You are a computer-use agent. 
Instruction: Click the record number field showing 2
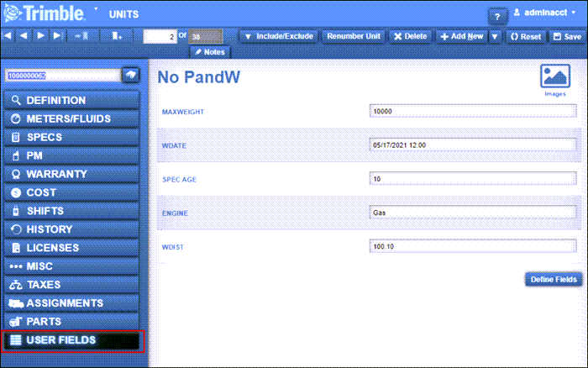click(160, 36)
